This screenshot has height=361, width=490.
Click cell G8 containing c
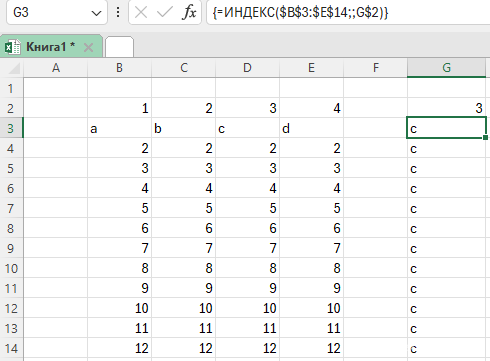click(446, 228)
